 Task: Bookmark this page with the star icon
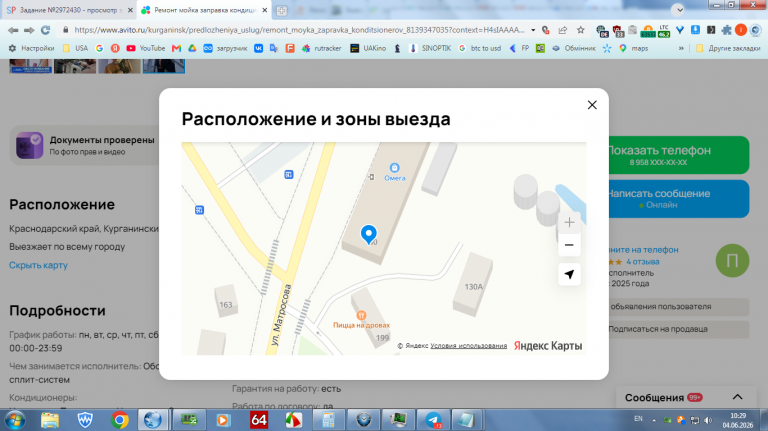point(580,30)
